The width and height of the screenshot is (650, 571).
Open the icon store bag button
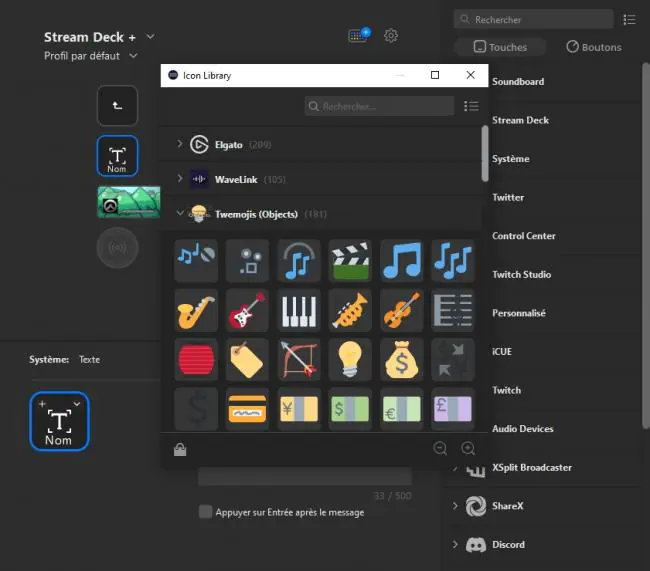coord(180,449)
